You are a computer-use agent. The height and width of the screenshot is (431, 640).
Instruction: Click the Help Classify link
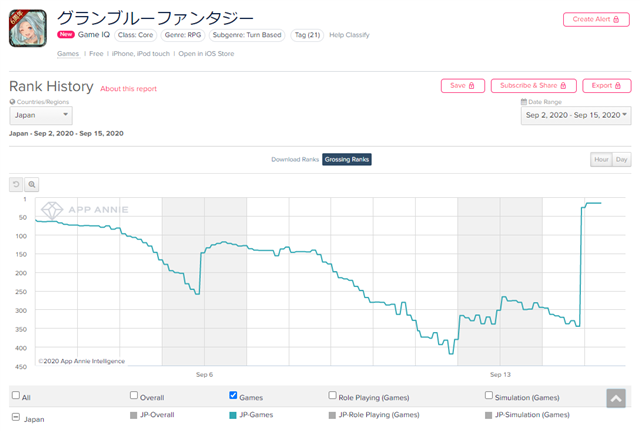349,35
